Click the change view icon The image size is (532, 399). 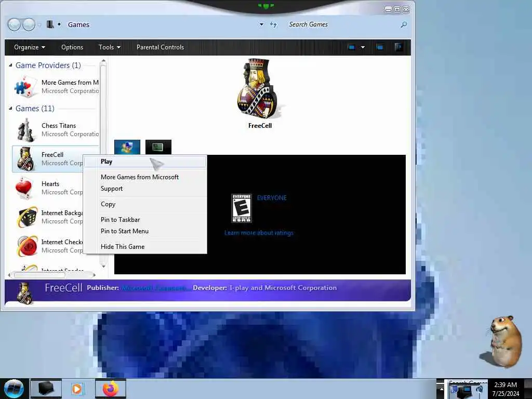(352, 47)
